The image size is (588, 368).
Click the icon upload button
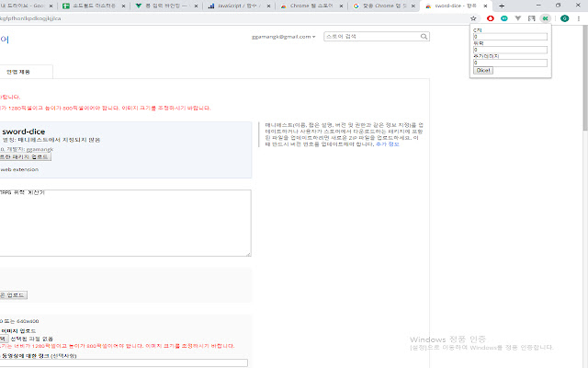tap(13, 295)
